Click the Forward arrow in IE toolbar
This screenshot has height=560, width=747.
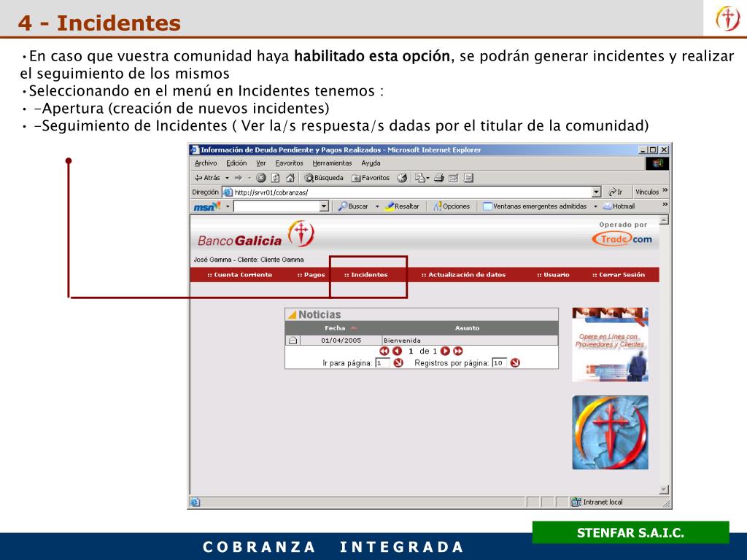click(239, 178)
